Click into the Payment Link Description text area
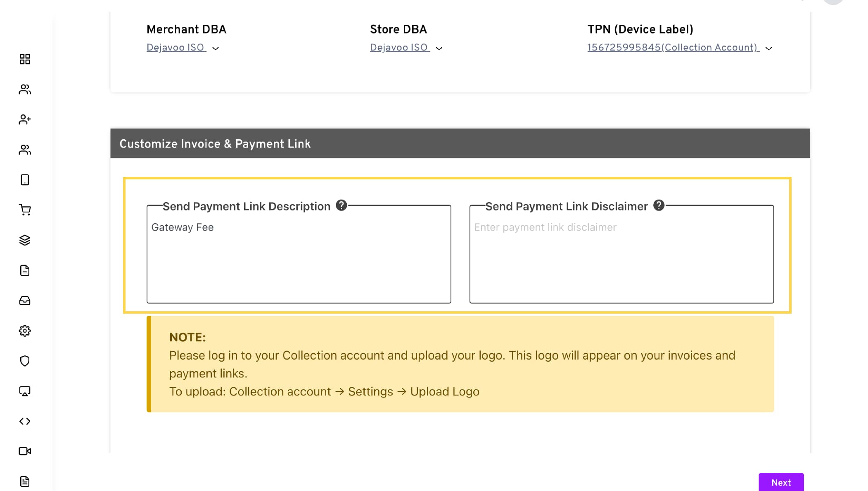 (299, 260)
